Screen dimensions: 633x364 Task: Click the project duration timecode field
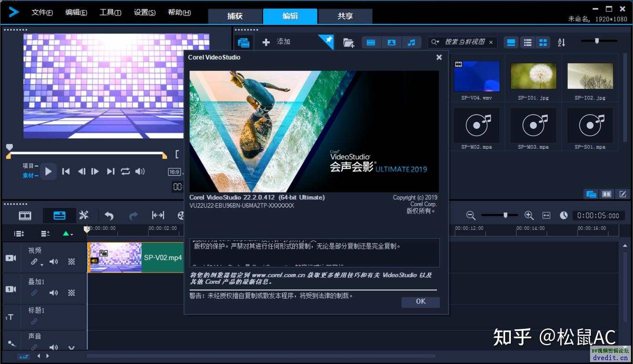pyautogui.click(x=598, y=216)
